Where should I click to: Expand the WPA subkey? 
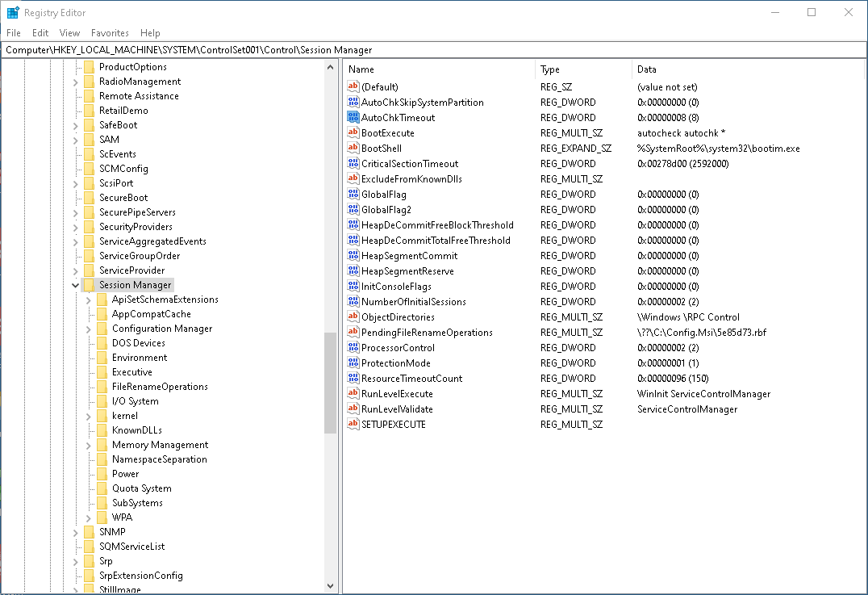pos(89,517)
